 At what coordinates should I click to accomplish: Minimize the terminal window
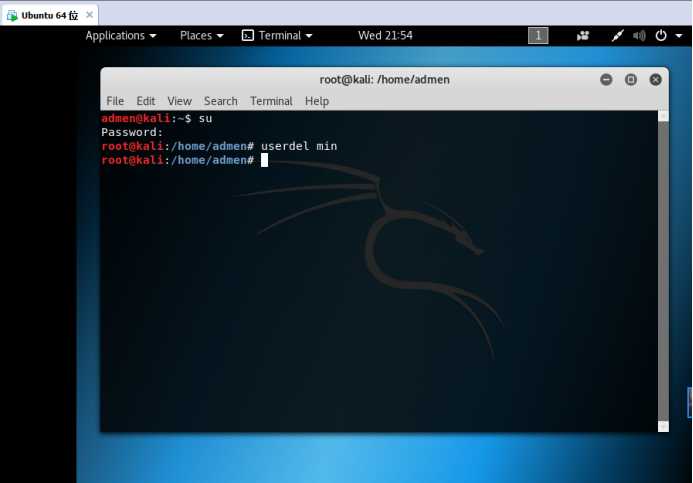(x=606, y=80)
